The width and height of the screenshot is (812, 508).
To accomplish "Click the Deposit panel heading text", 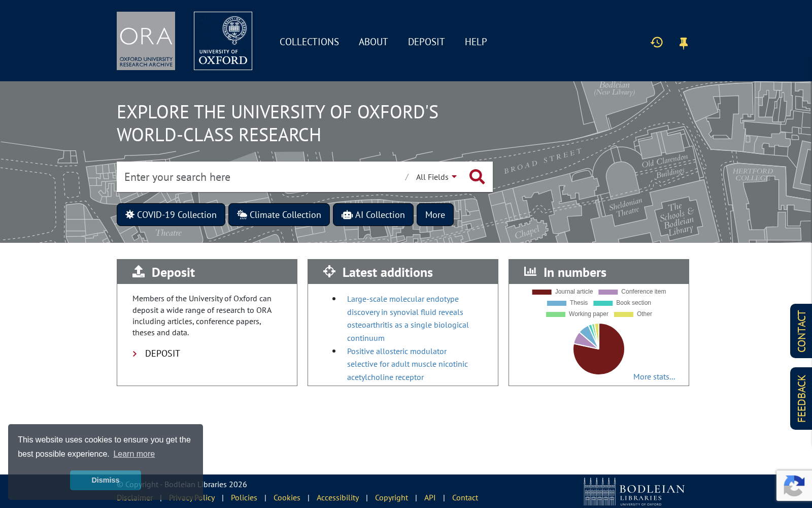I will (173, 272).
